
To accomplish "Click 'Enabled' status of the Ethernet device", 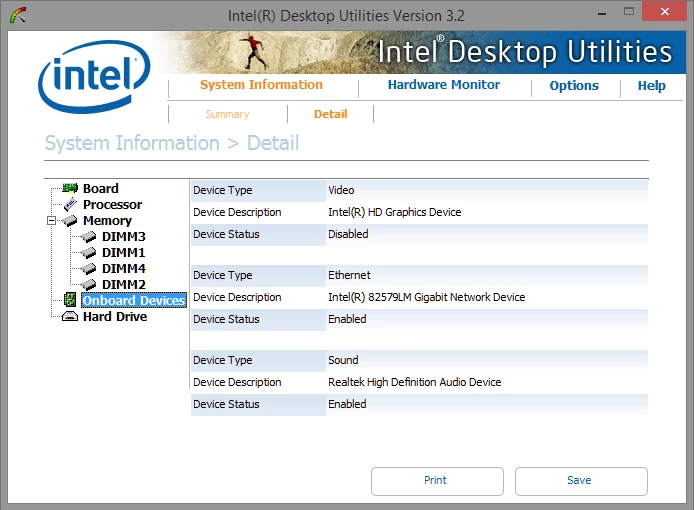I will [347, 319].
